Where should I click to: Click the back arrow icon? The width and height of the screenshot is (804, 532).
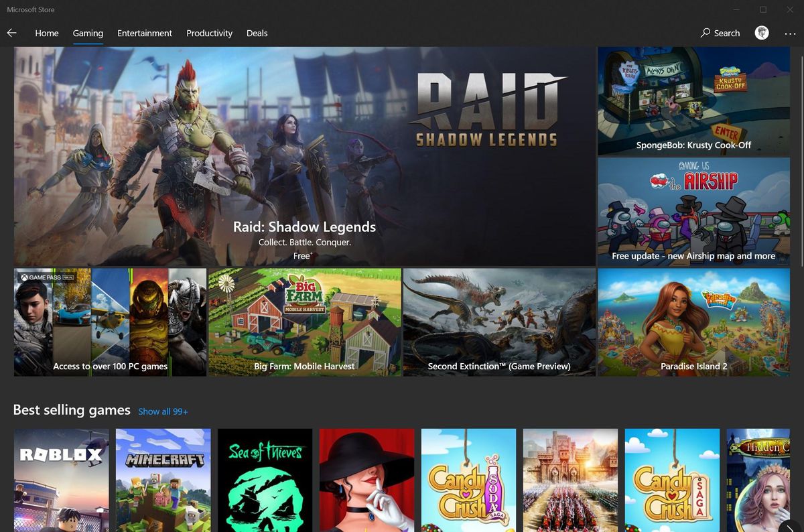pos(11,33)
